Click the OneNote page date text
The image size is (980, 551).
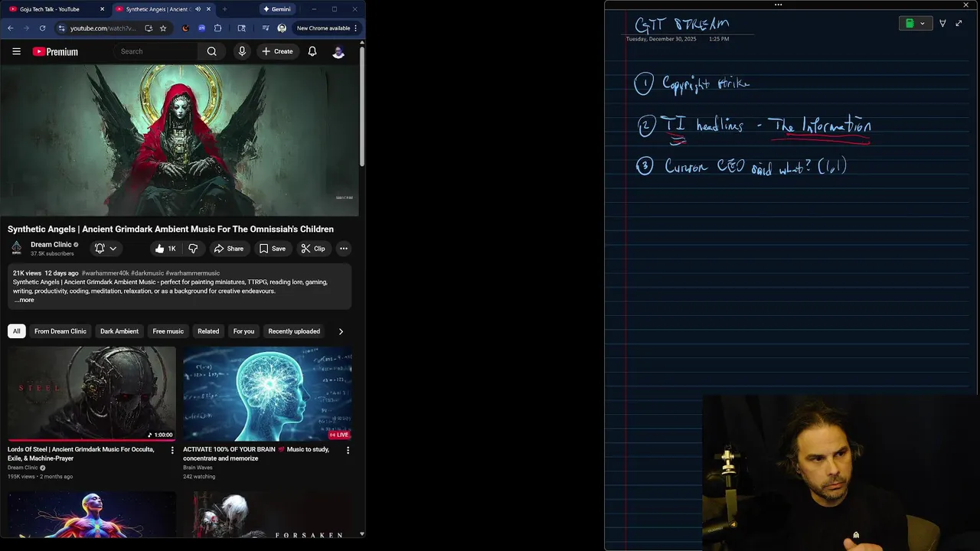[x=661, y=39]
